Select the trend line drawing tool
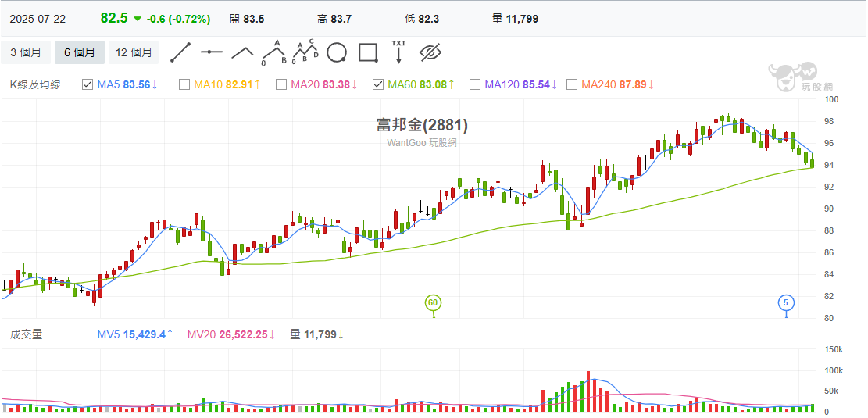Image resolution: width=868 pixels, height=418 pixels. pyautogui.click(x=180, y=52)
